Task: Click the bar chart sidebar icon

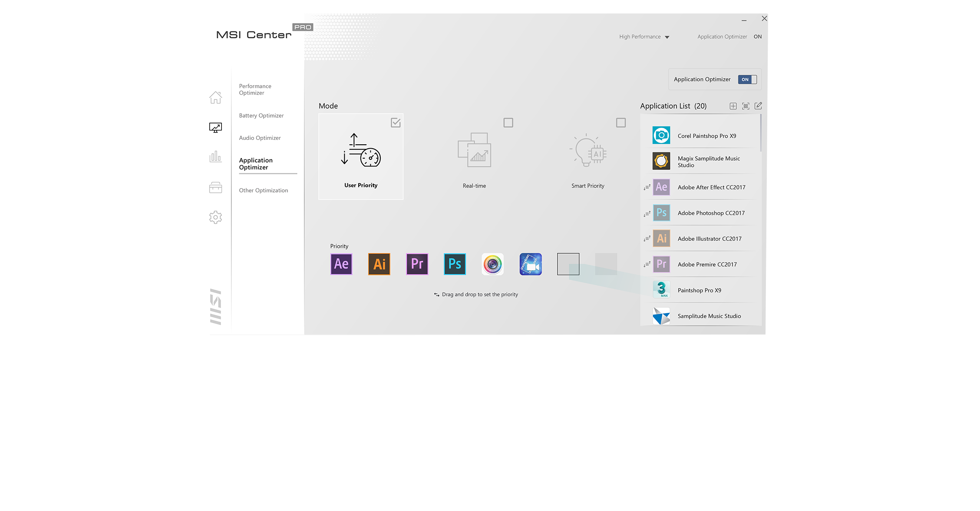Action: (215, 156)
